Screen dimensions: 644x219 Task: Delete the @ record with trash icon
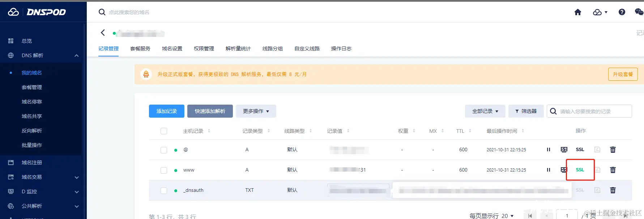613,149
